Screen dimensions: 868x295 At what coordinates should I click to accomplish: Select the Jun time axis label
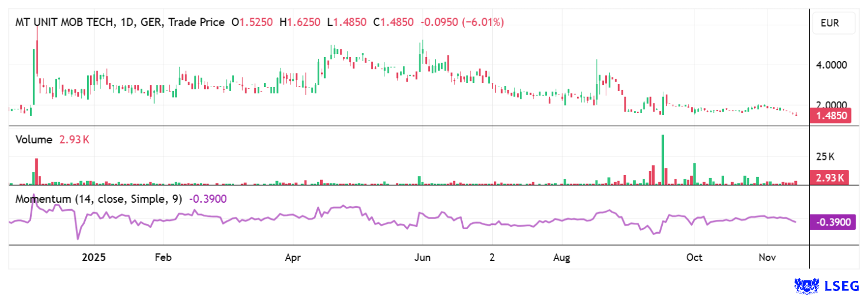pyautogui.click(x=422, y=258)
